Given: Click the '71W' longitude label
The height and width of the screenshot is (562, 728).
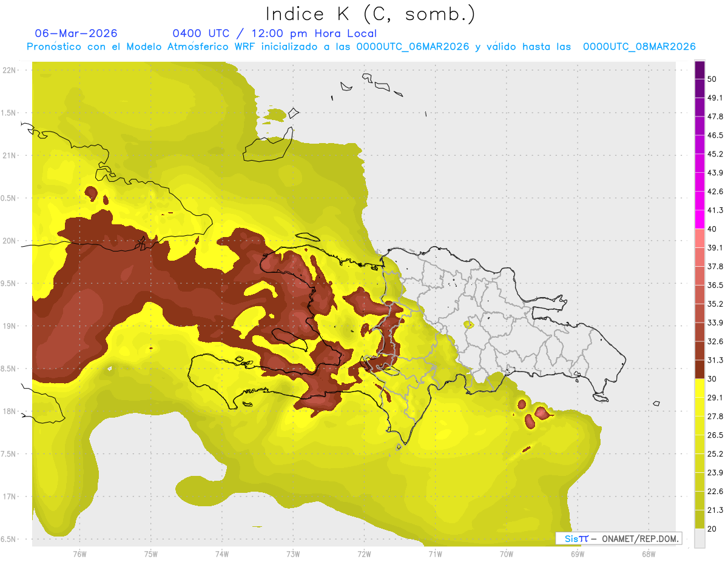Looking at the screenshot, I should [435, 554].
